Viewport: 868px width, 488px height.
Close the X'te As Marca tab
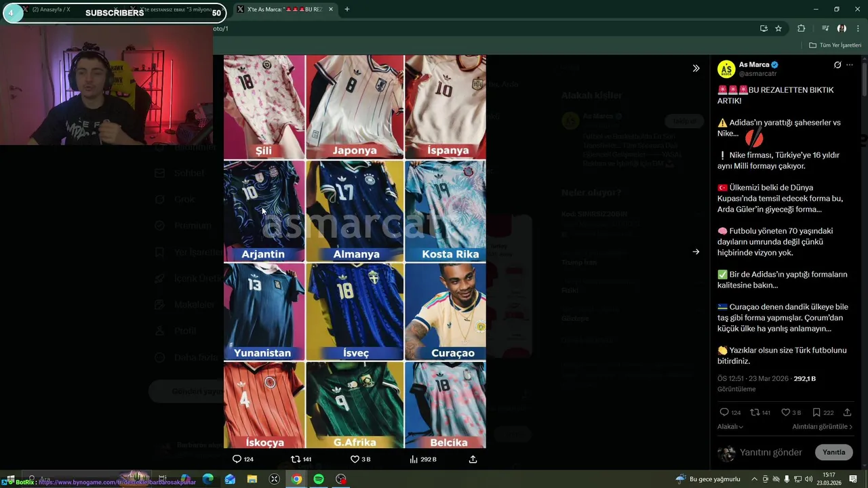click(x=331, y=9)
